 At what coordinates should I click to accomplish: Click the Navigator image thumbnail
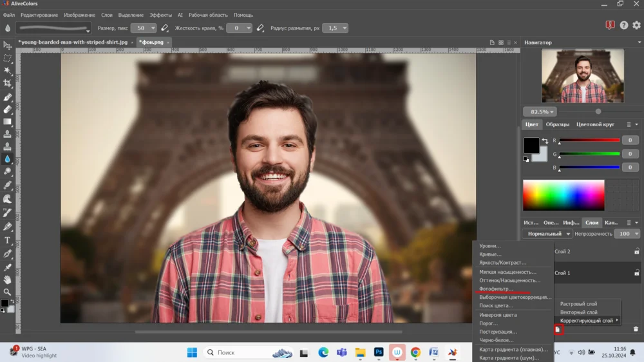coord(583,76)
